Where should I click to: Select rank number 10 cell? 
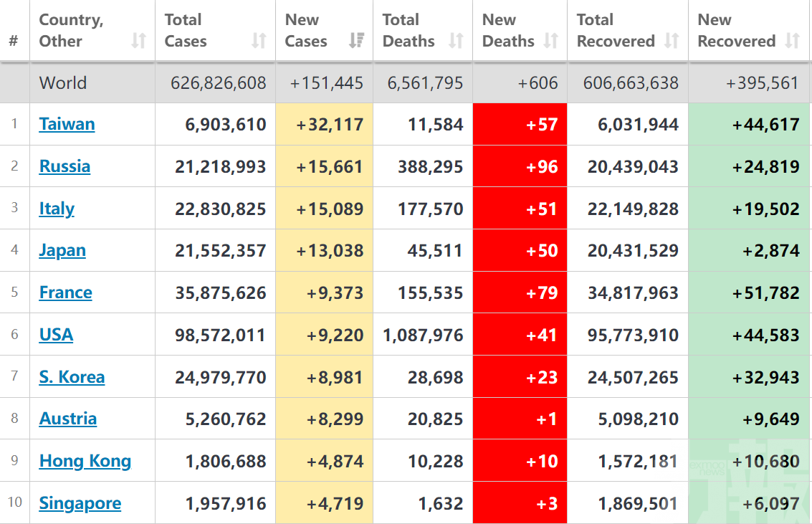(14, 502)
